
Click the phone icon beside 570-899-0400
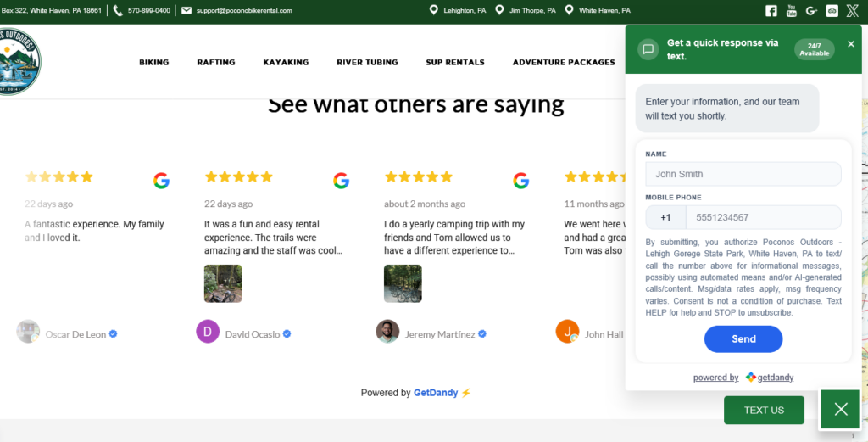117,10
